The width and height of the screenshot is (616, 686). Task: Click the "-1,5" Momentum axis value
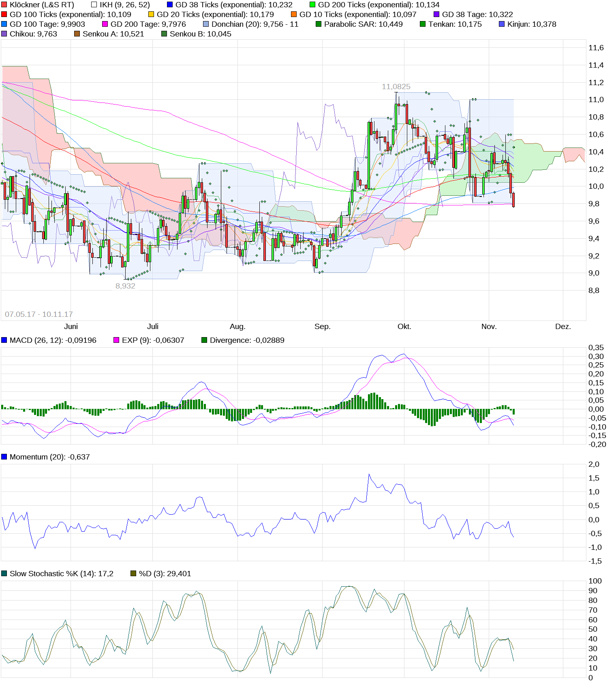tap(595, 561)
